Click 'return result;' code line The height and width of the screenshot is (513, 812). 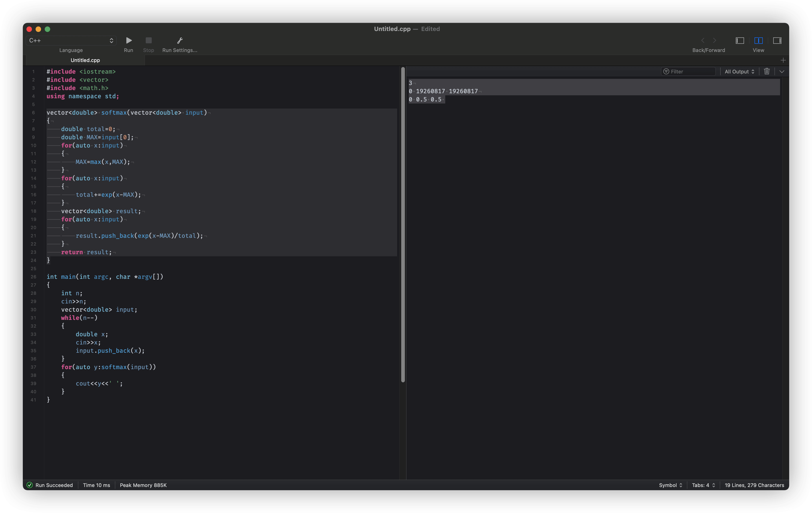point(86,252)
